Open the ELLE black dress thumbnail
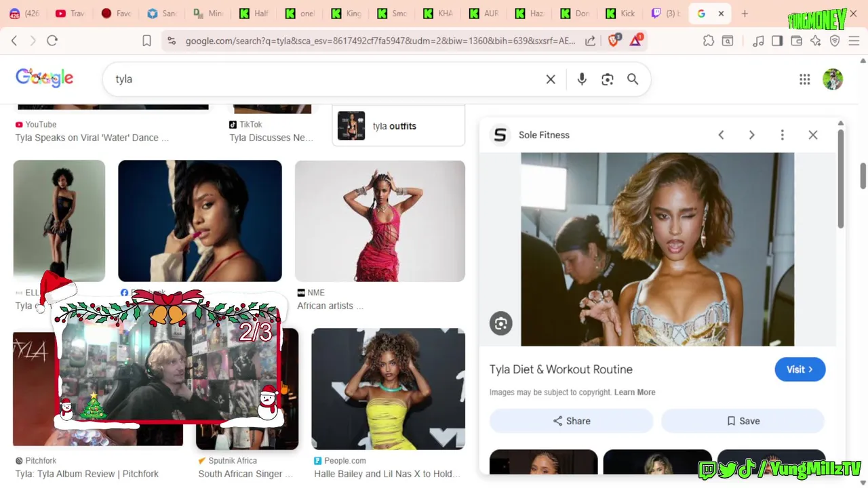Screen dimensions: 868x488 (x=59, y=221)
